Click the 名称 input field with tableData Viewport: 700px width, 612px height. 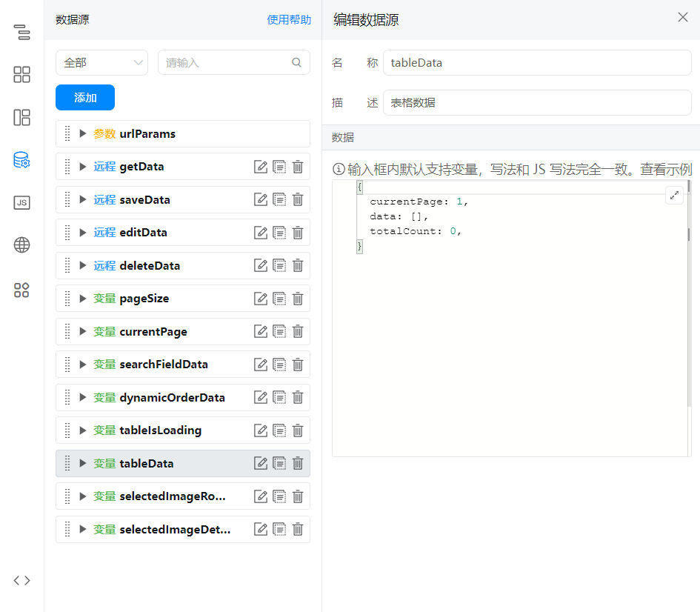tap(536, 63)
